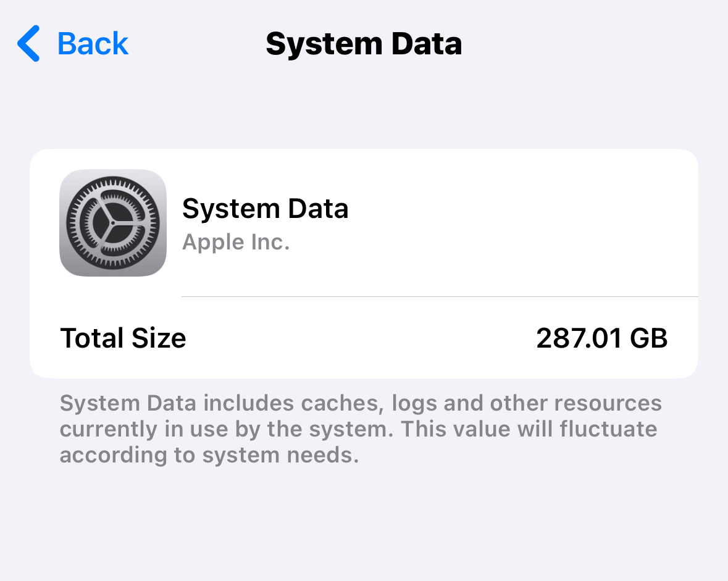Click center of the gear icon hub
Image resolution: width=728 pixels, height=581 pixels.
113,223
